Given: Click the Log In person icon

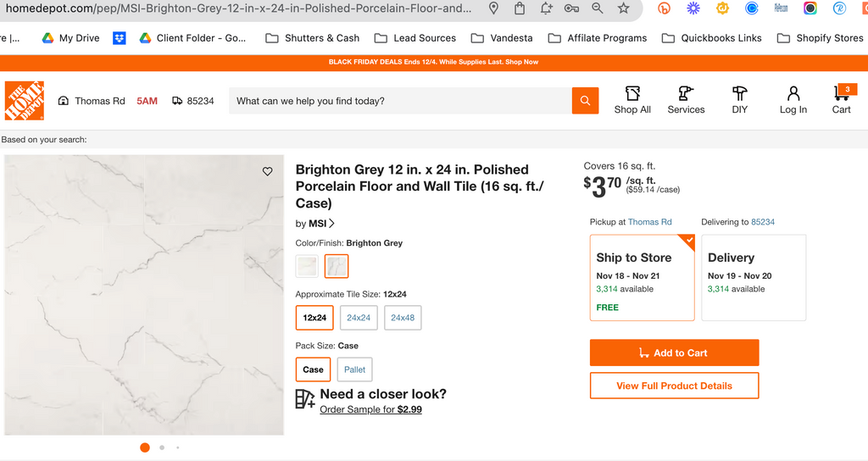Looking at the screenshot, I should pos(793,93).
